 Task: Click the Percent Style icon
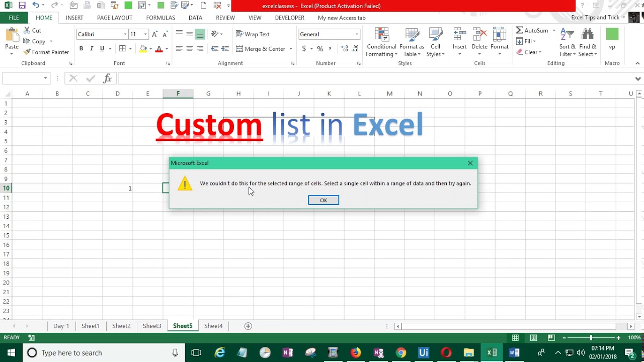[x=320, y=49]
